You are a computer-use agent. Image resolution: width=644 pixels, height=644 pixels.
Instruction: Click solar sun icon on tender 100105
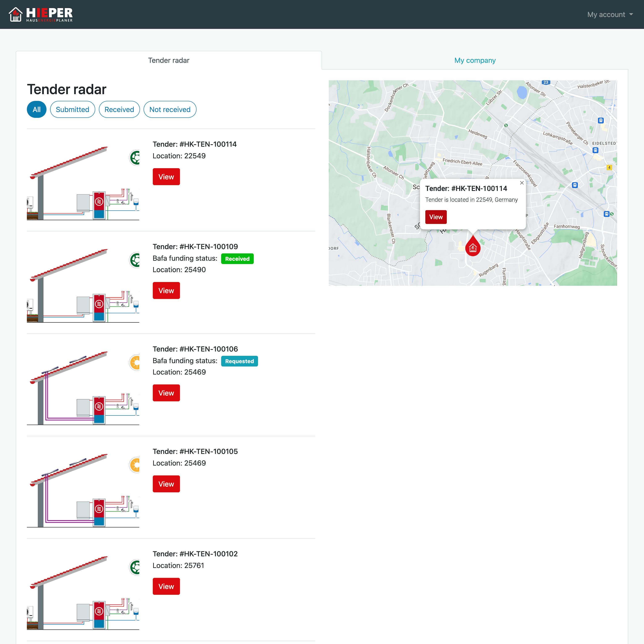click(135, 465)
